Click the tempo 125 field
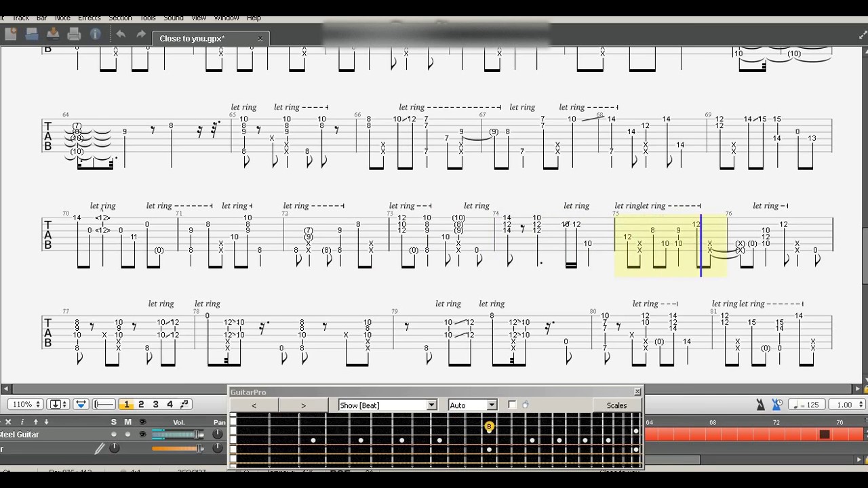The height and width of the screenshot is (488, 868). point(806,405)
